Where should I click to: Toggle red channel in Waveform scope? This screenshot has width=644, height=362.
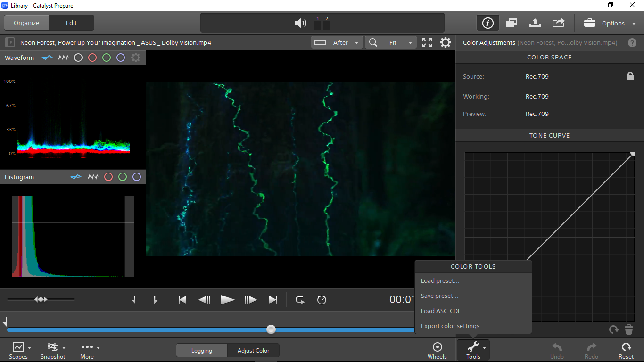[92, 58]
